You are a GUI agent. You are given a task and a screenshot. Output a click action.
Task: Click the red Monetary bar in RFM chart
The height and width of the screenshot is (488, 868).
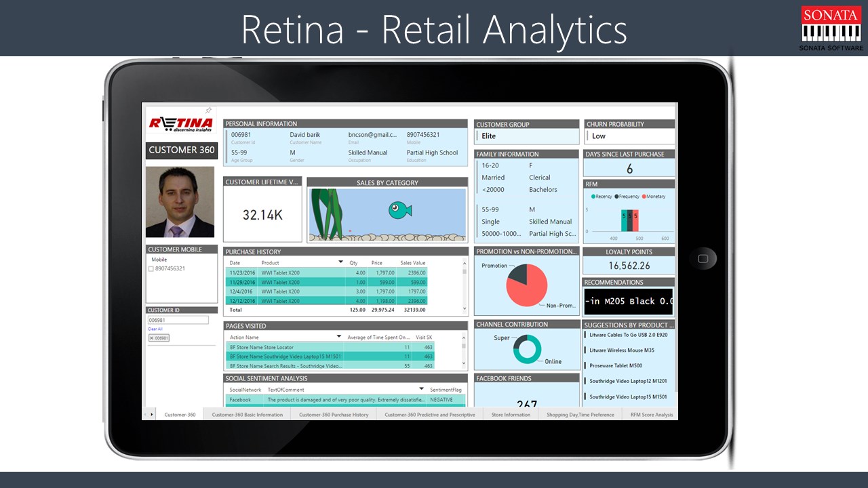[636, 220]
